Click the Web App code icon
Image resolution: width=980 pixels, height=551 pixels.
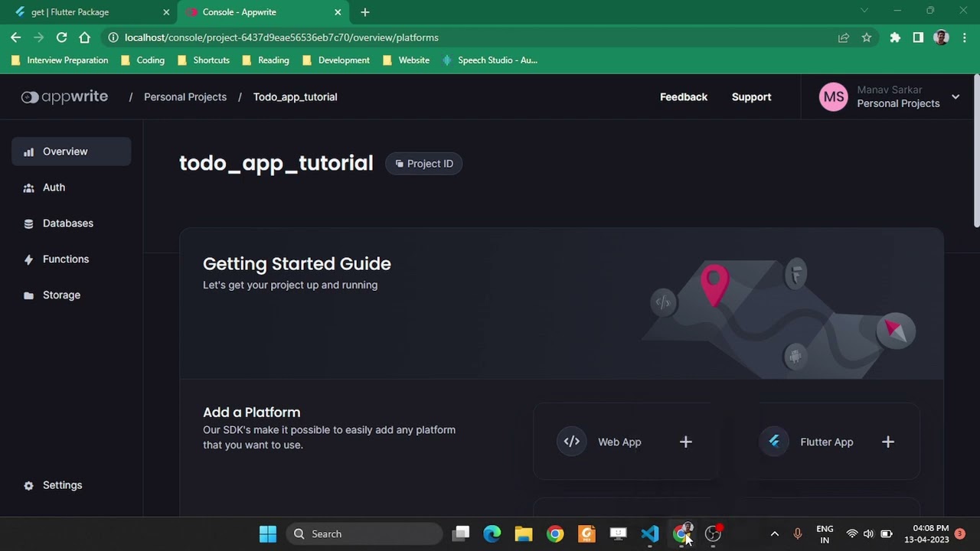coord(572,442)
